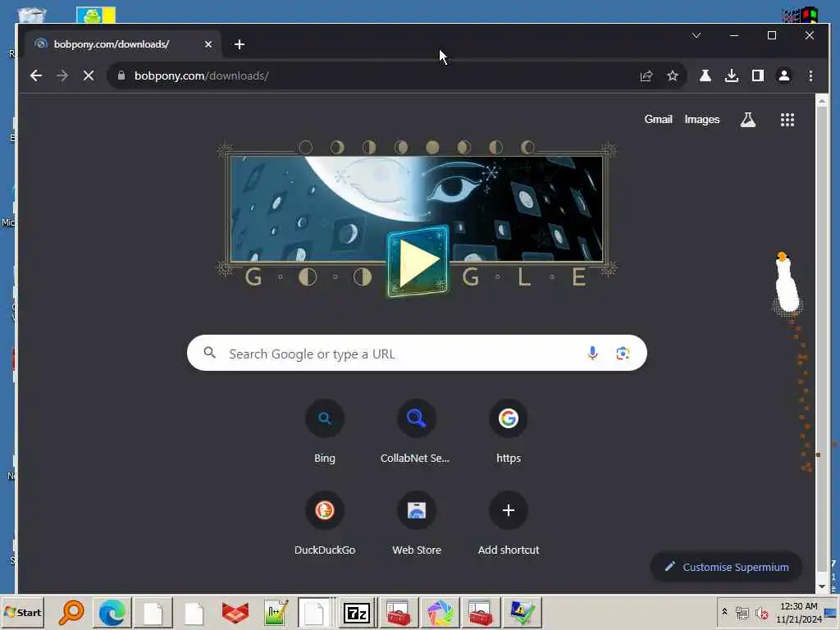Click the white goose on the desktop
The width and height of the screenshot is (840, 630).
(x=787, y=283)
